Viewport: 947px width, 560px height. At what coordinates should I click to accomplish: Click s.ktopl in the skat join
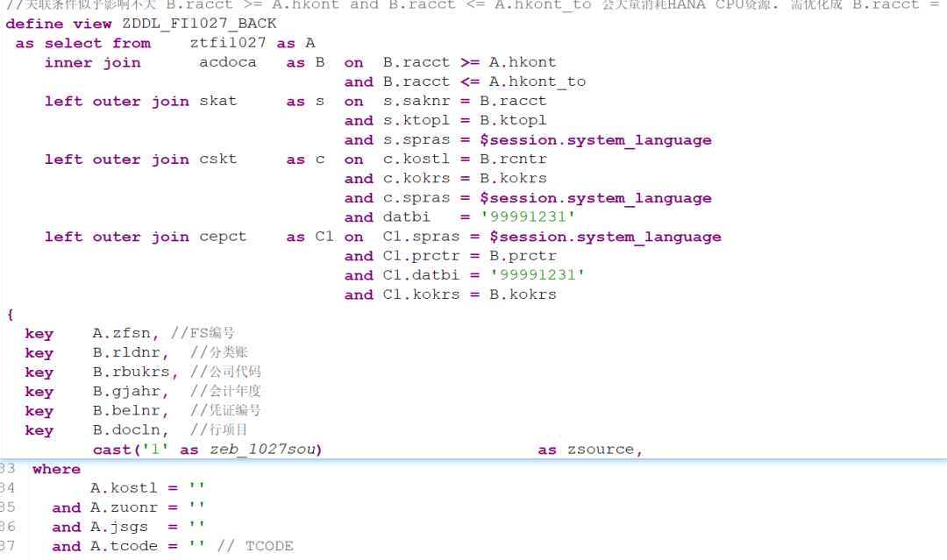tap(417, 120)
